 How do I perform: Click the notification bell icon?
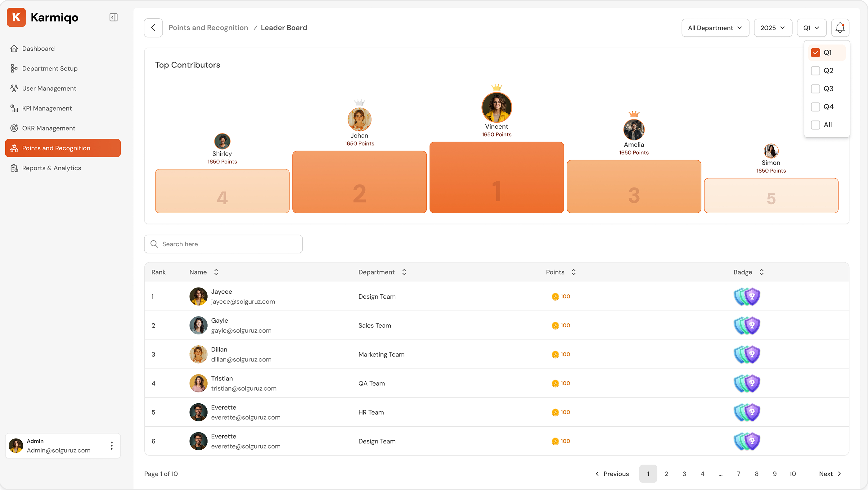point(840,28)
